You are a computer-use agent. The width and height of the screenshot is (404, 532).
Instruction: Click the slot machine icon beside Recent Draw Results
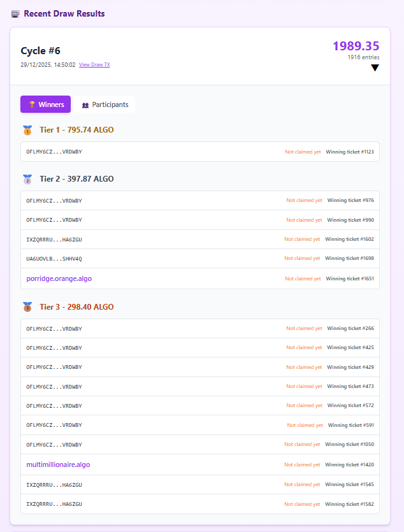pyautogui.click(x=15, y=14)
